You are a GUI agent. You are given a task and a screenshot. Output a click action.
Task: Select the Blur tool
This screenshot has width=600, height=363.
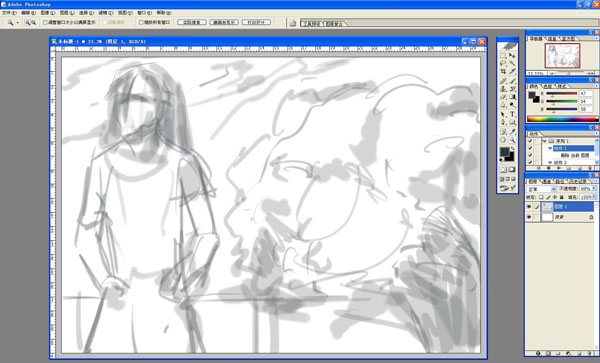click(503, 105)
